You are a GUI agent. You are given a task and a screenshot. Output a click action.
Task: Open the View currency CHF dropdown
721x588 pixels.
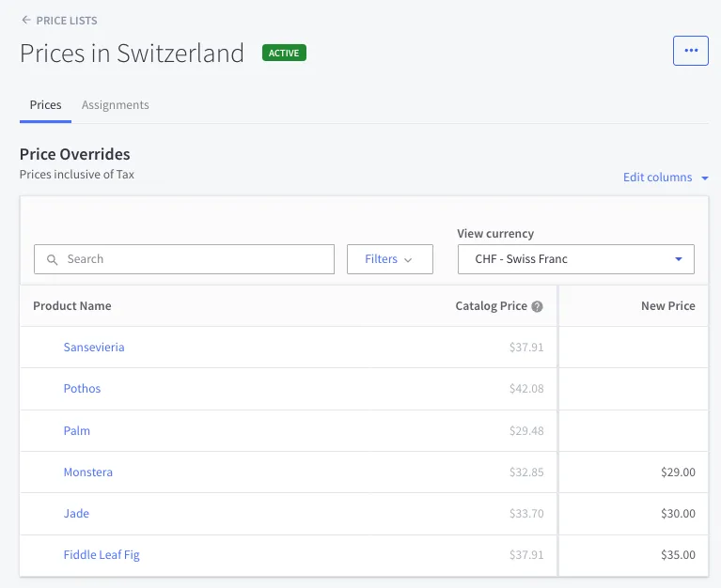575,259
